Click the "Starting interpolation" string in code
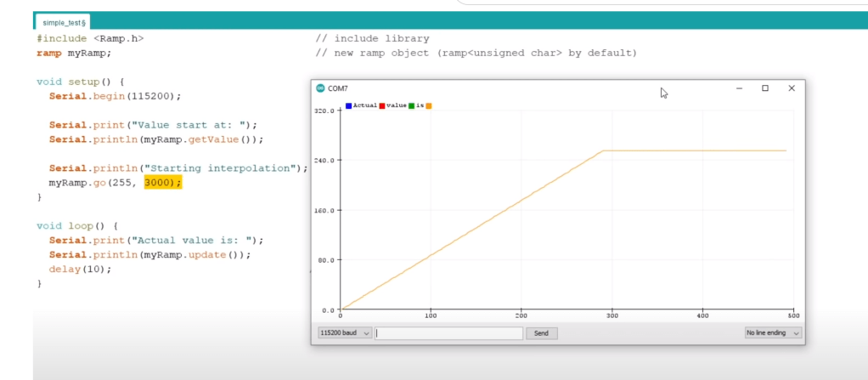868x380 pixels. click(x=232, y=168)
